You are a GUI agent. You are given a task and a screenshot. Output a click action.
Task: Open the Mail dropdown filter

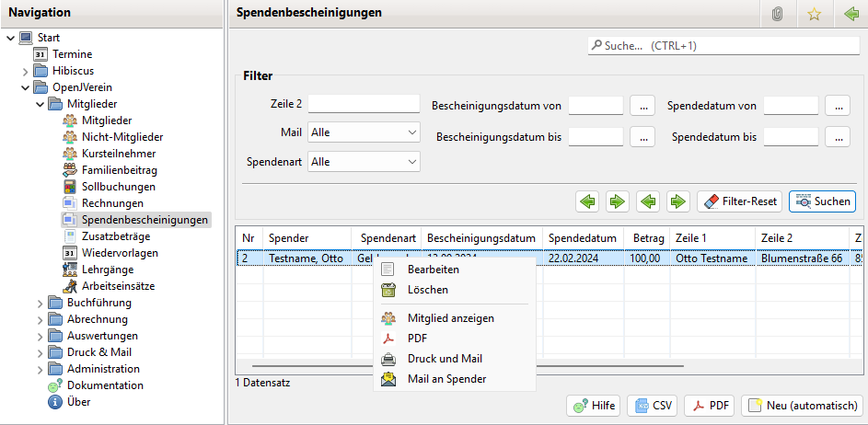click(x=364, y=132)
